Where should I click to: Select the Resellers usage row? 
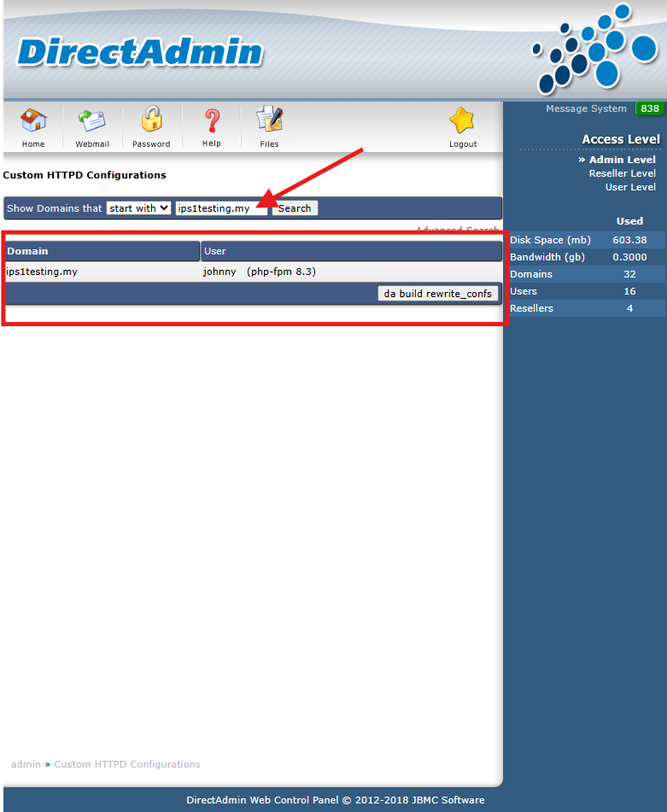coord(586,308)
